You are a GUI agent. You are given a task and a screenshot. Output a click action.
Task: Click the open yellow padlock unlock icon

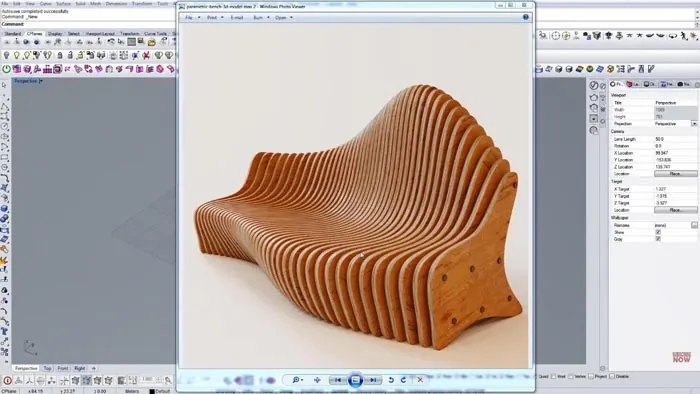pyautogui.click(x=80, y=55)
